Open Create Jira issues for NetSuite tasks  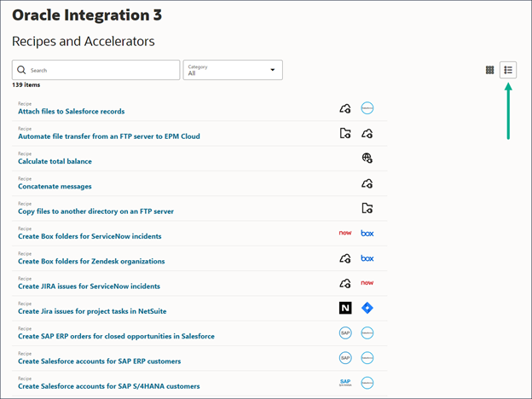pos(92,311)
